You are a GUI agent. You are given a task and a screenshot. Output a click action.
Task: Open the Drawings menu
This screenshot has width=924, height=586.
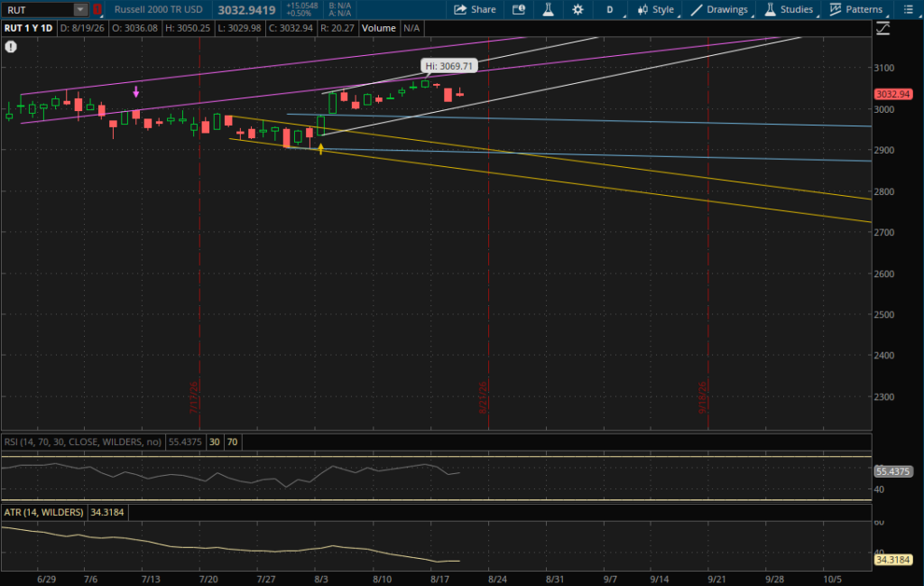tap(720, 9)
